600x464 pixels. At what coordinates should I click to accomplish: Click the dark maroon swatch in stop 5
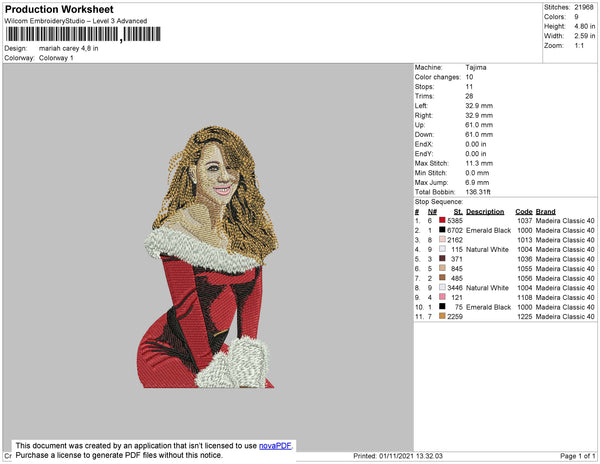coord(442,258)
